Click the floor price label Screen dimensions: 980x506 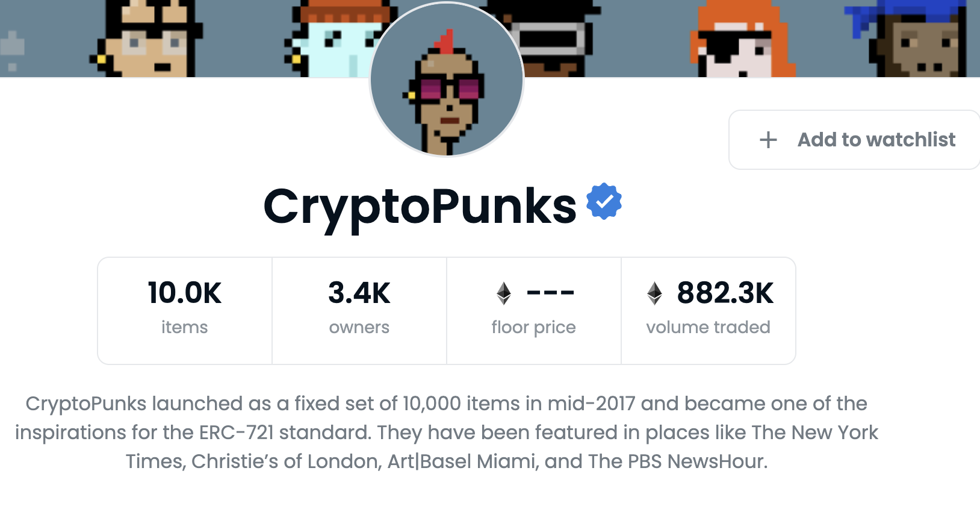tap(533, 327)
